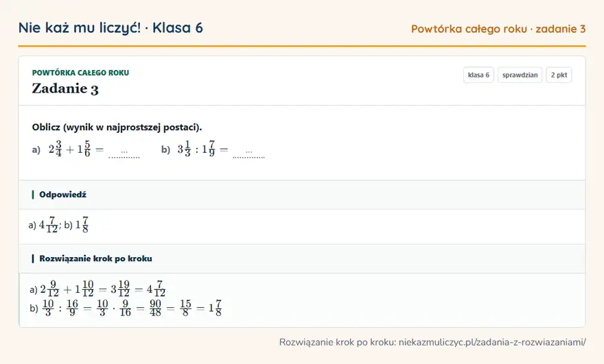The width and height of the screenshot is (604, 364).
Task: Click 'Powtórka całego roku · zadanie 3' header label
Action: tap(498, 29)
